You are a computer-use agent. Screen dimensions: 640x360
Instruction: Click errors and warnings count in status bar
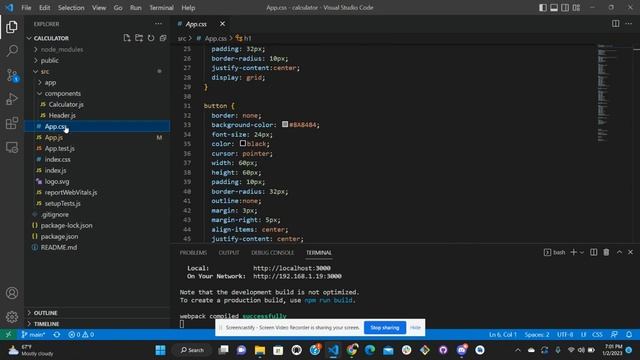pos(81,334)
